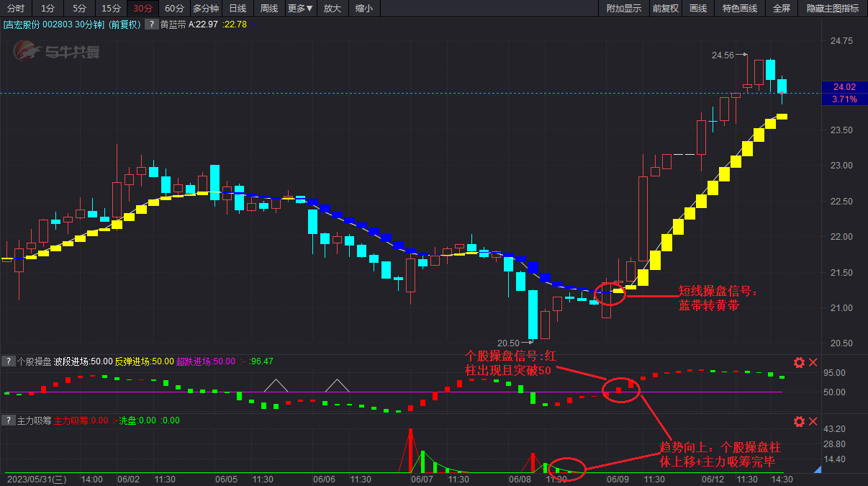This screenshot has height=486, width=868.
Task: Click 缩小 to zoom out chart
Action: (364, 9)
